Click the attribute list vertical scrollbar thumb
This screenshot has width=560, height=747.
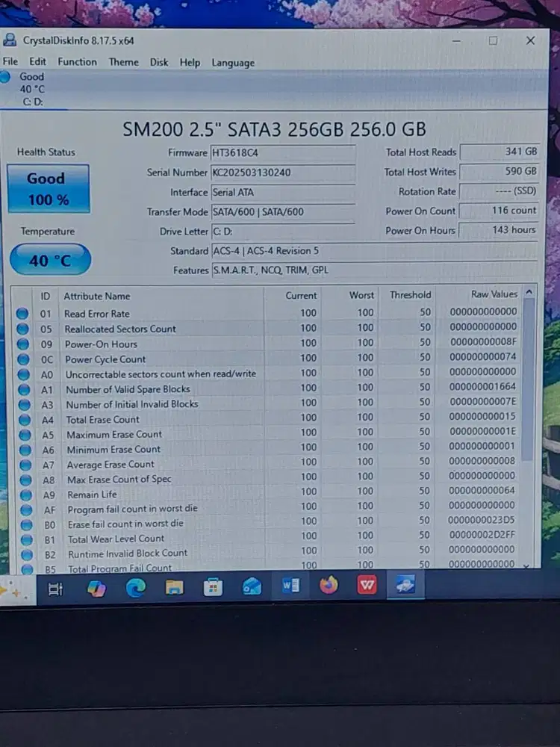click(x=528, y=379)
